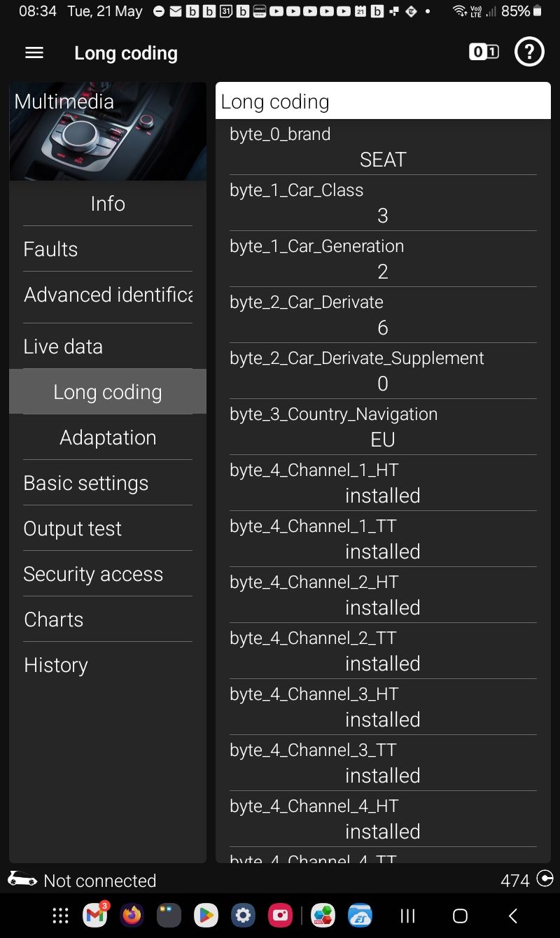The image size is (560, 938).
Task: Launch Firefox from the taskbar
Action: tap(132, 915)
